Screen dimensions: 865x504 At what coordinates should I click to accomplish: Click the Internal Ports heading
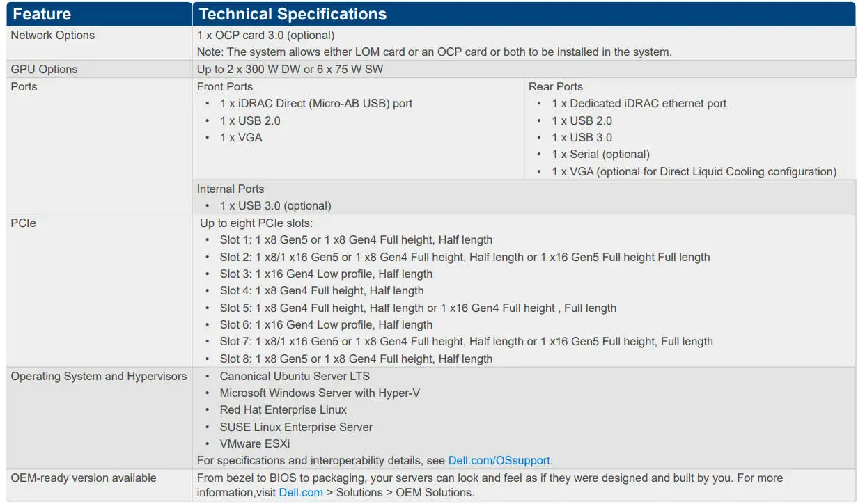tap(231, 189)
